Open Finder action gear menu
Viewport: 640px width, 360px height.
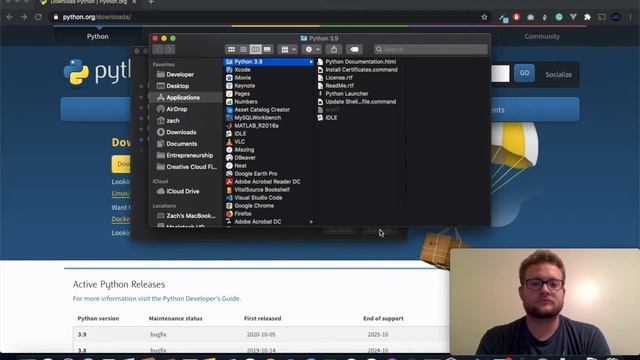coord(312,49)
